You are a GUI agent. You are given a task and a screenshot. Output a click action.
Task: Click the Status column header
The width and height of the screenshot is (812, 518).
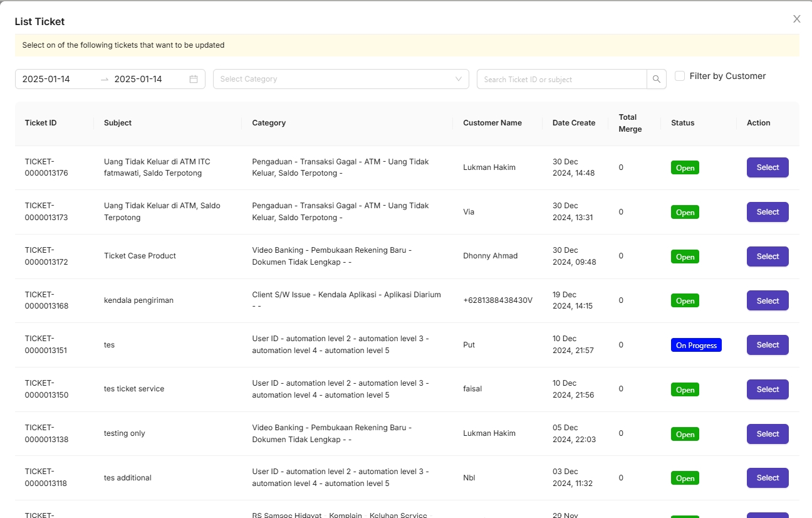coord(682,123)
